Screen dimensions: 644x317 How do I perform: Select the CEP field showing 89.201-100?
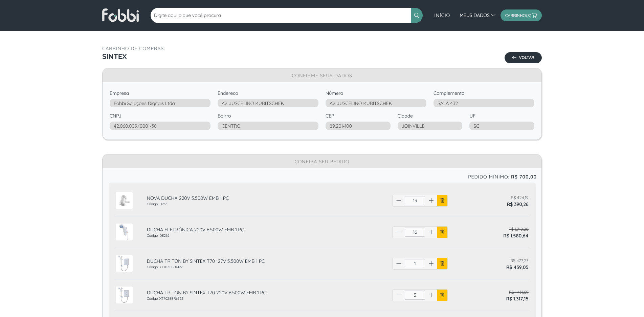(x=358, y=126)
